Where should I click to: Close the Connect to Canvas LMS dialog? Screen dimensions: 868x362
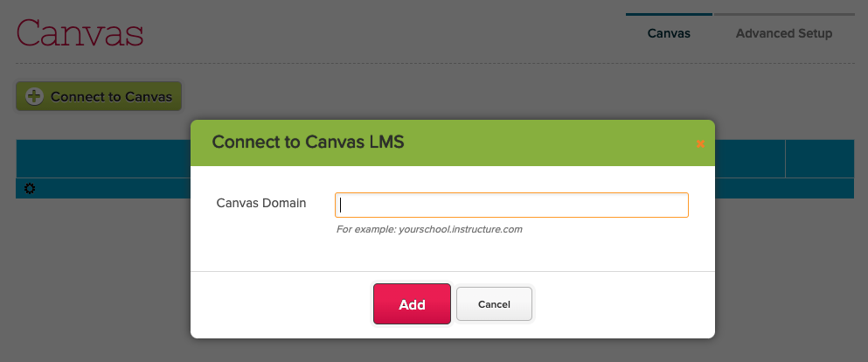(700, 143)
